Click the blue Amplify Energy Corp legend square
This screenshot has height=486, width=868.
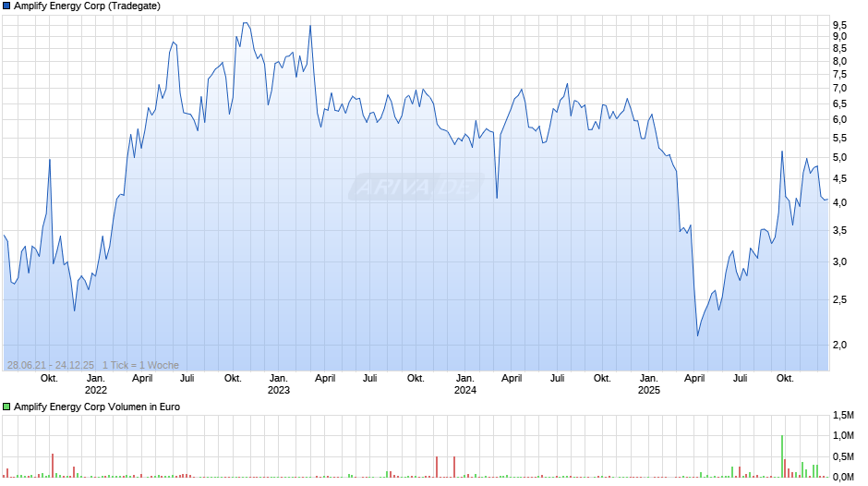pyautogui.click(x=6, y=6)
